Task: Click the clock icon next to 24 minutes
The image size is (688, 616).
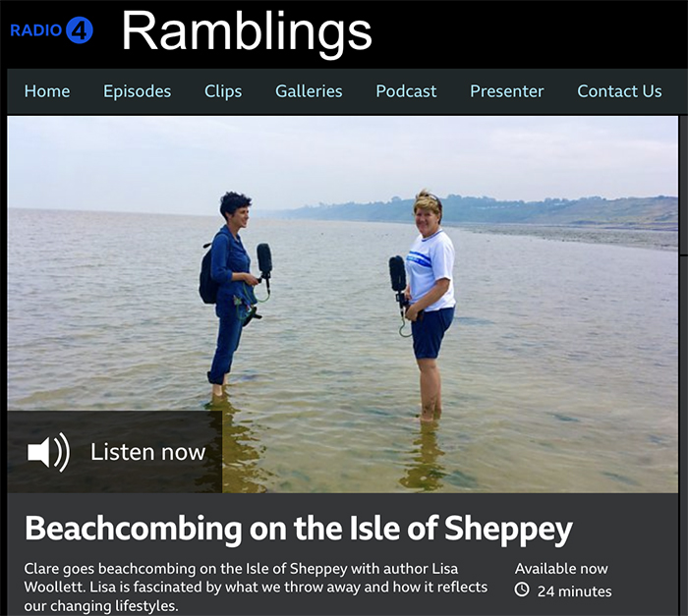Action: point(521,589)
